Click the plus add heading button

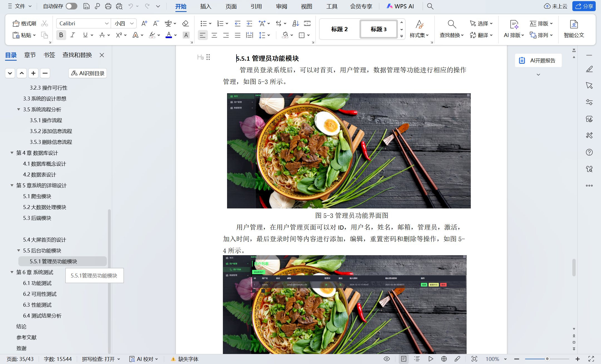(x=33, y=73)
